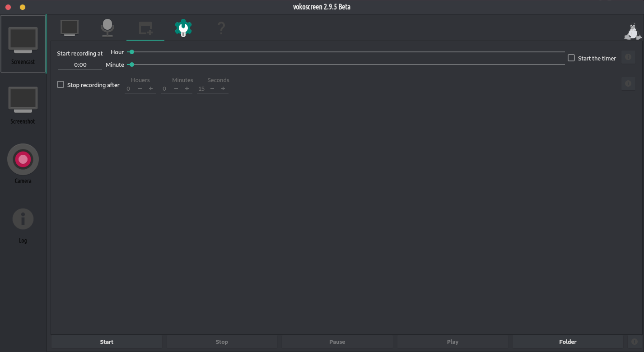Select the wrench gear settings icon
This screenshot has height=352, width=644.
tap(183, 28)
